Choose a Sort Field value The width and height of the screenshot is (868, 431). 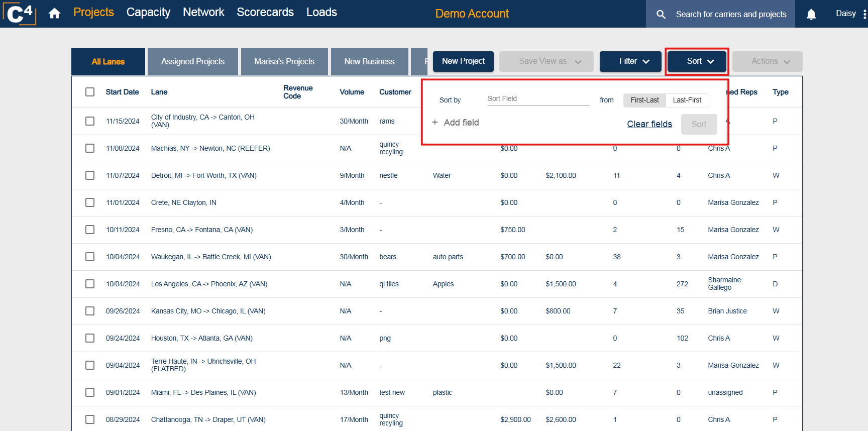click(x=538, y=99)
